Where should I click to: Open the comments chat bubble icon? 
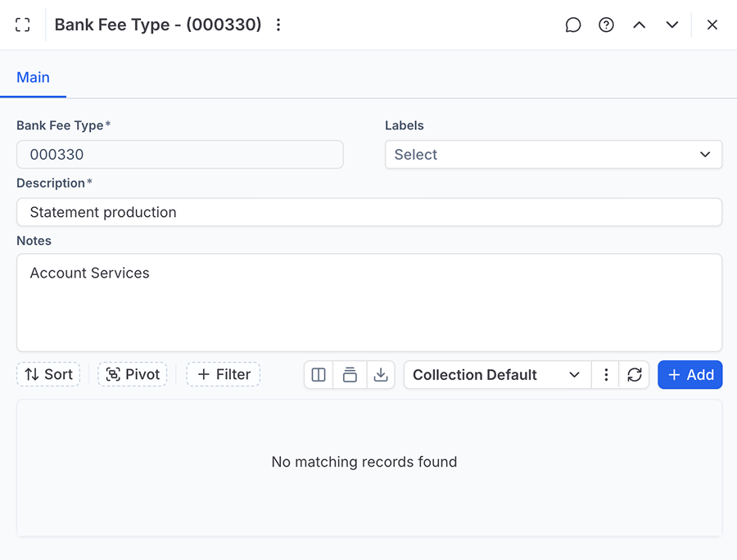tap(573, 25)
